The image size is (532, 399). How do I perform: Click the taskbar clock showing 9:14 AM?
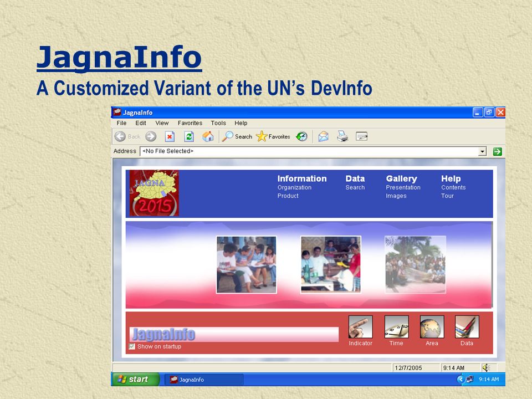pos(489,379)
